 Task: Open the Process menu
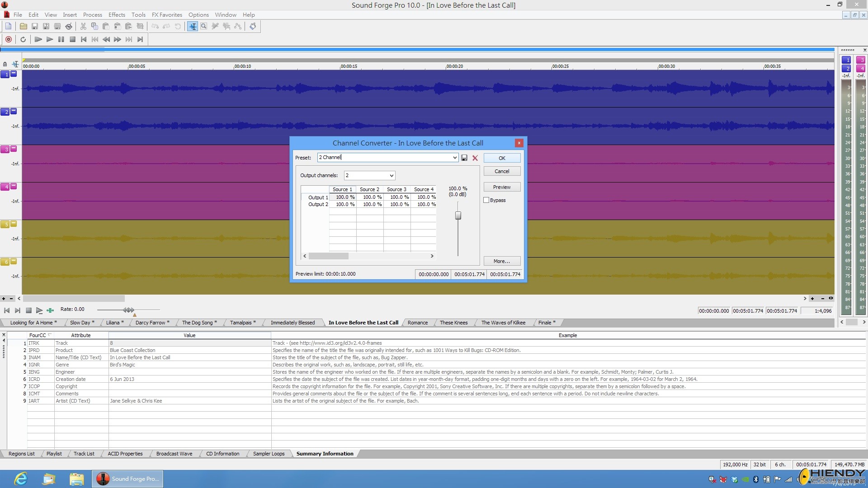pos(92,14)
